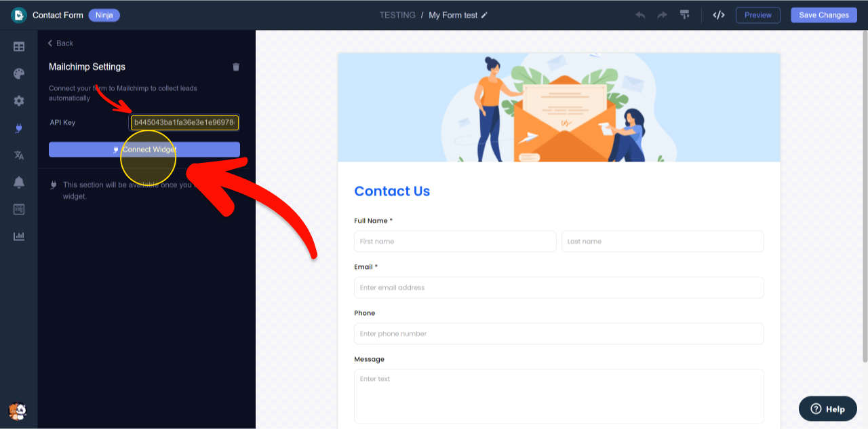Open the bell notifications panel
The image size is (868, 429).
pos(19,182)
